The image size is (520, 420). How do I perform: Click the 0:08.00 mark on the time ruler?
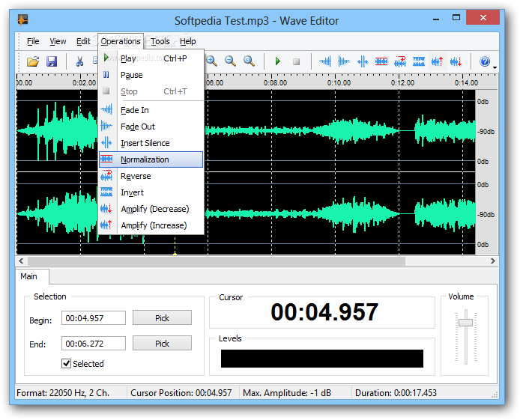point(275,83)
